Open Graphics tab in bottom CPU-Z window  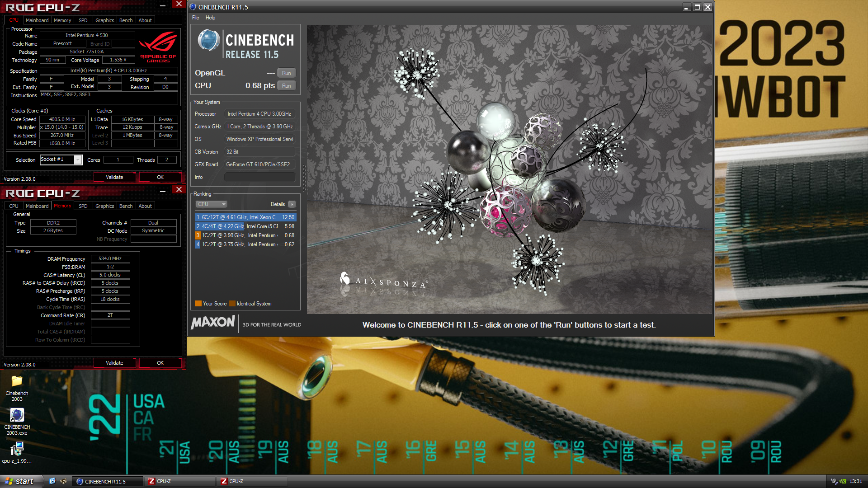pyautogui.click(x=105, y=206)
